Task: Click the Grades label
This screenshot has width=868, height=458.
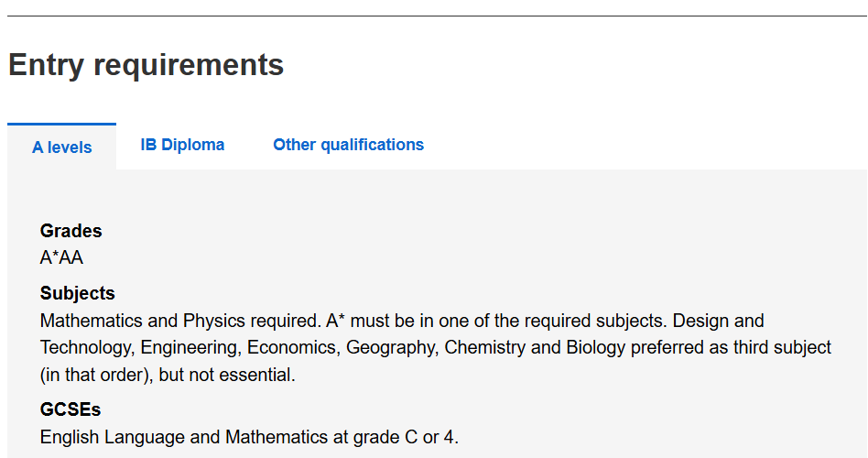Action: 71,231
